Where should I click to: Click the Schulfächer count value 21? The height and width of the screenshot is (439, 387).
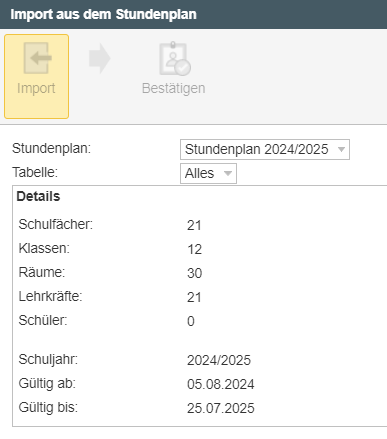coord(194,225)
